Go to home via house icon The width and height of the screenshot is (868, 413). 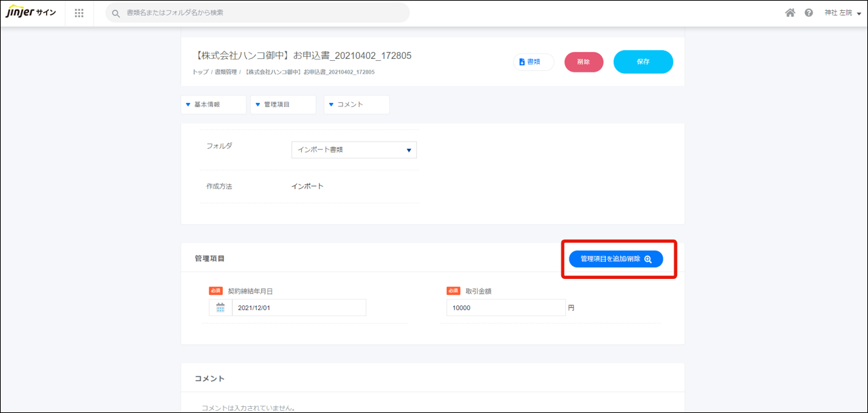click(x=789, y=13)
